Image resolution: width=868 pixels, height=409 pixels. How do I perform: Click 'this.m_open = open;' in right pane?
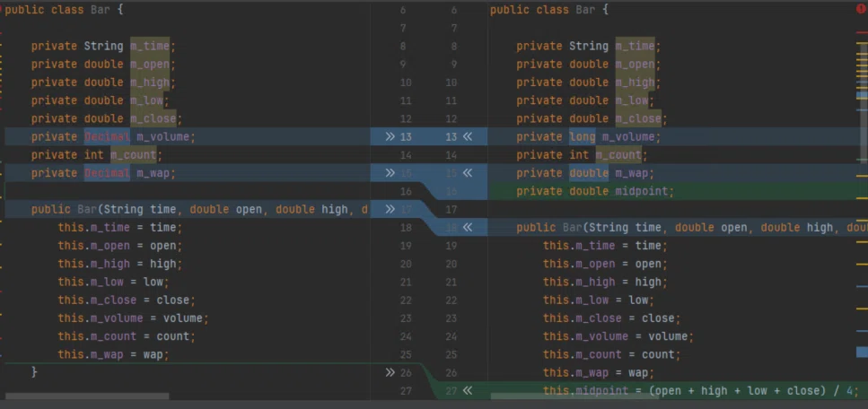[x=606, y=264]
